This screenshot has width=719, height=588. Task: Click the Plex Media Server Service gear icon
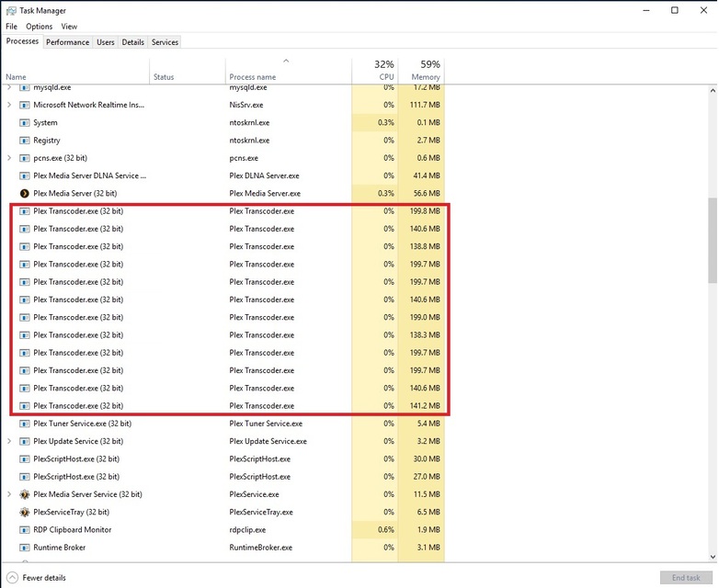pos(24,494)
